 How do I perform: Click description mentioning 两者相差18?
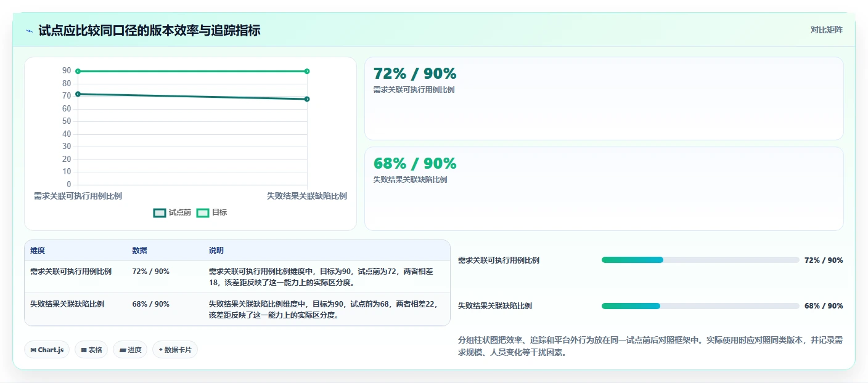click(x=325, y=277)
